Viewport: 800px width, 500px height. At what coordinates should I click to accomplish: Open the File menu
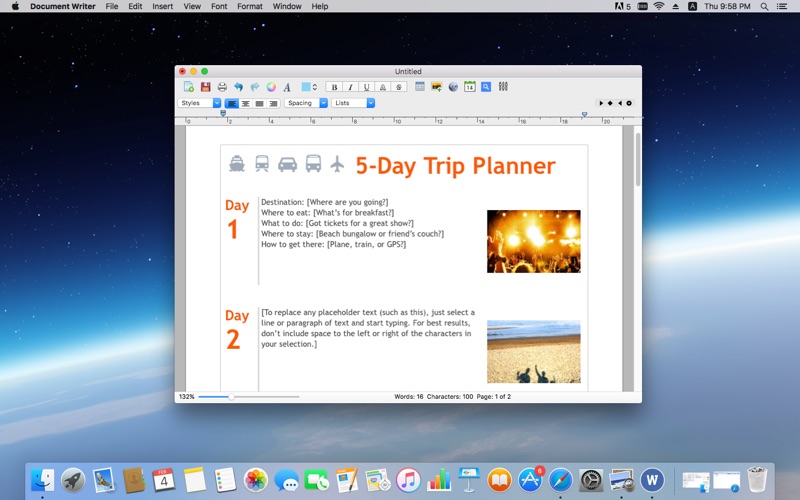tap(112, 6)
